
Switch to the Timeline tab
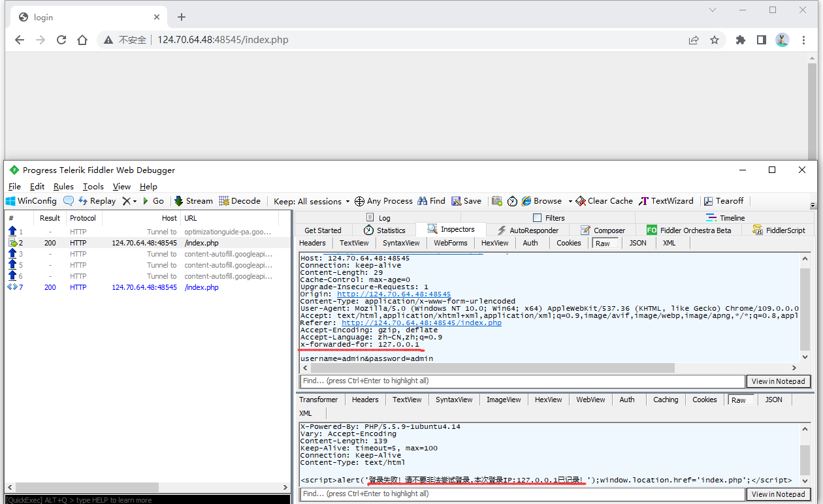pyautogui.click(x=725, y=217)
